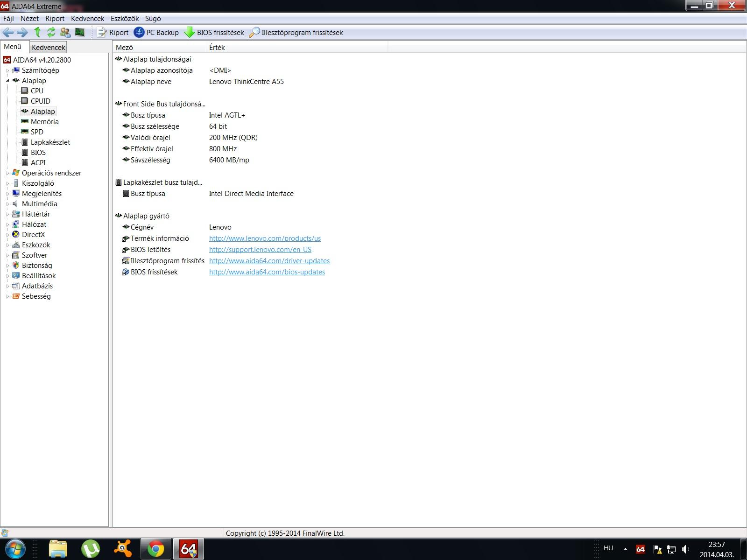This screenshot has width=747, height=560.
Task: Expand the Kiszolgáló tree node
Action: click(x=7, y=183)
